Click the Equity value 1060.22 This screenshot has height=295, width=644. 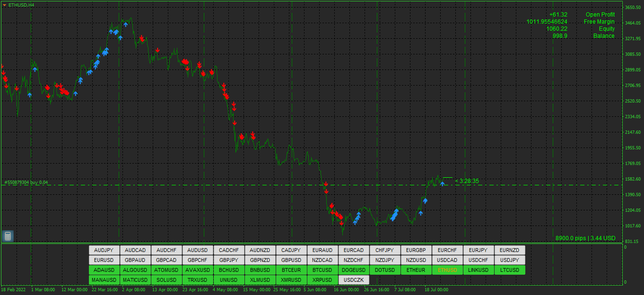557,29
